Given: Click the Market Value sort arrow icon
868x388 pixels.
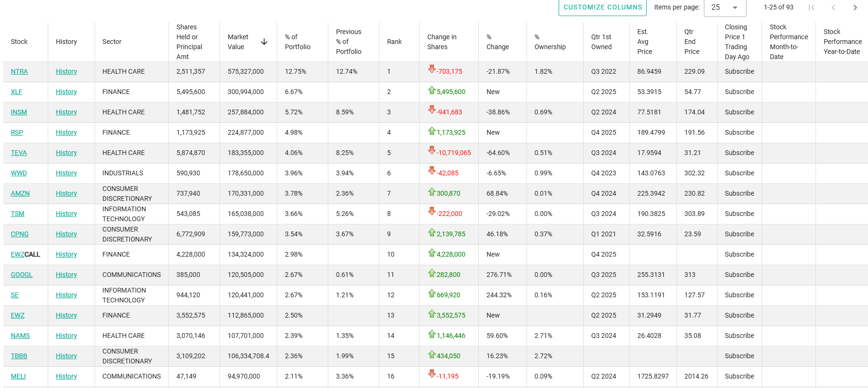Looking at the screenshot, I should point(264,42).
